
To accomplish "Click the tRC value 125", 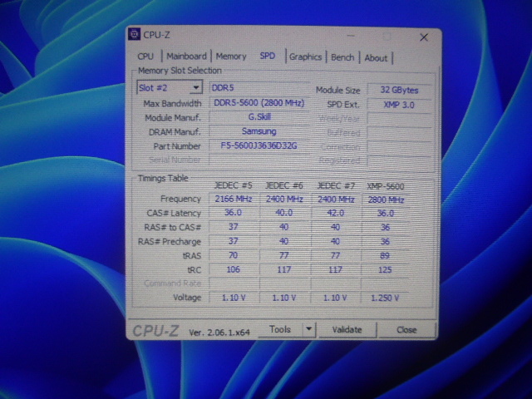I will [x=385, y=269].
